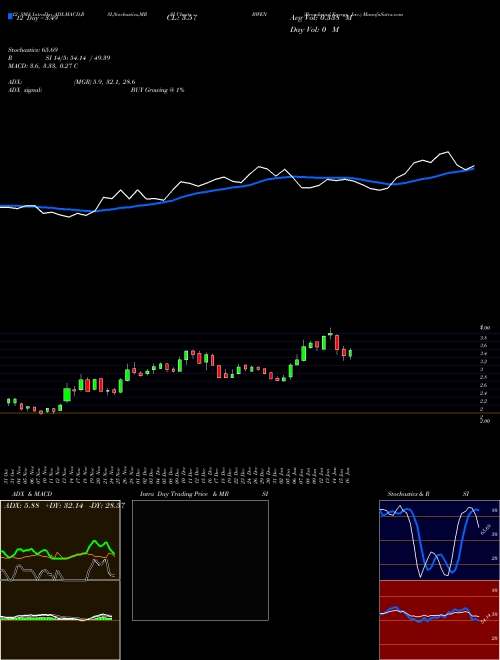Select the "SI 14/3: 34.14 / 49.39" reading
This screenshot has width=500, height=660.
pyautogui.click(x=78, y=58)
